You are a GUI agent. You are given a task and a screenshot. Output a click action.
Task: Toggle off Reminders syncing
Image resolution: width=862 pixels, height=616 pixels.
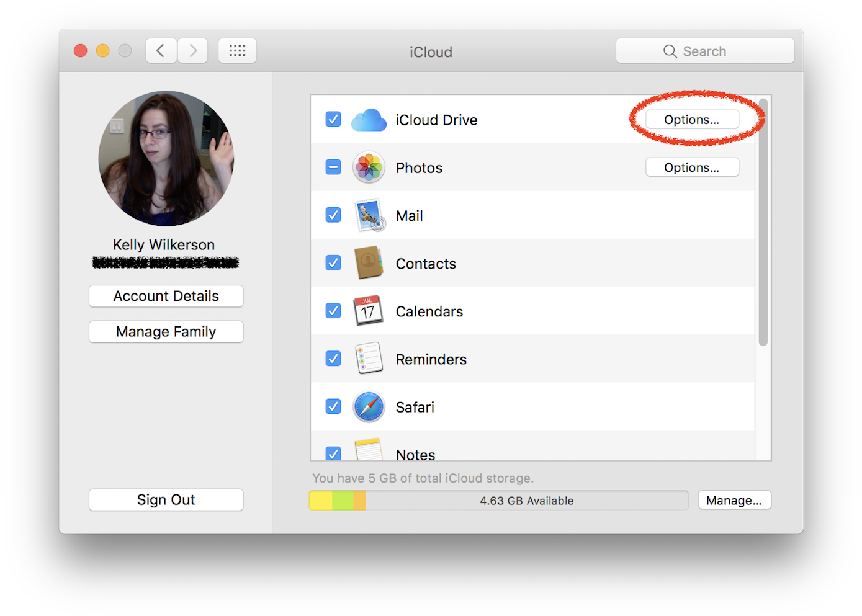[333, 359]
